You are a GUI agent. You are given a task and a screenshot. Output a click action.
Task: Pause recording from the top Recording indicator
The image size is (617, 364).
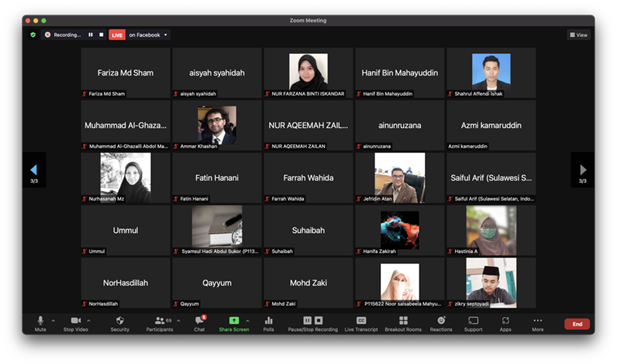(90, 35)
